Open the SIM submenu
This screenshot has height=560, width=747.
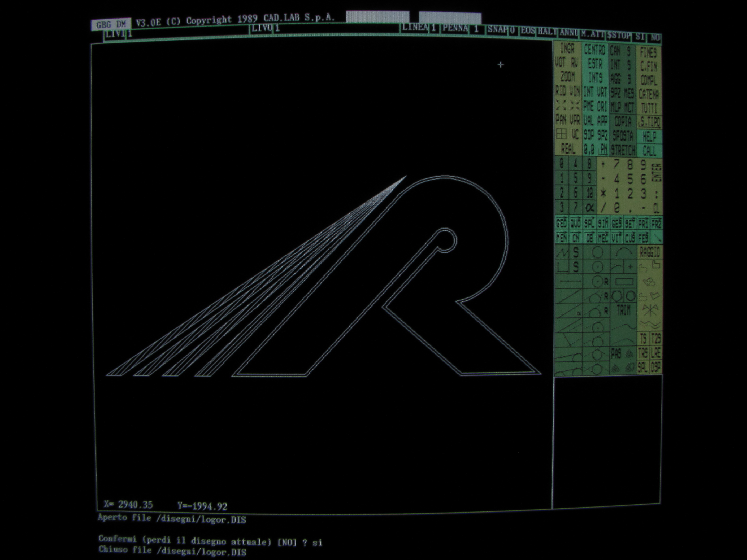(x=603, y=223)
